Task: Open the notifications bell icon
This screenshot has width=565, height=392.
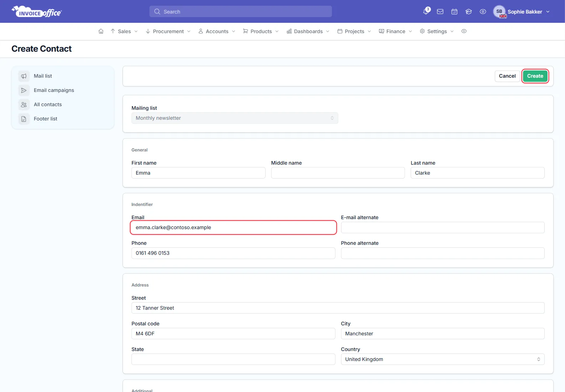Action: pyautogui.click(x=426, y=11)
